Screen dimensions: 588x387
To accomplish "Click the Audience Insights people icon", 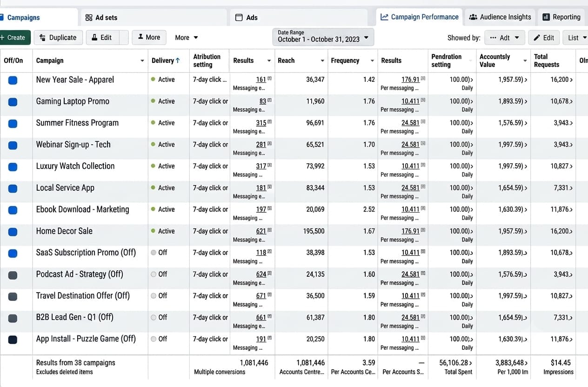I will pyautogui.click(x=473, y=17).
